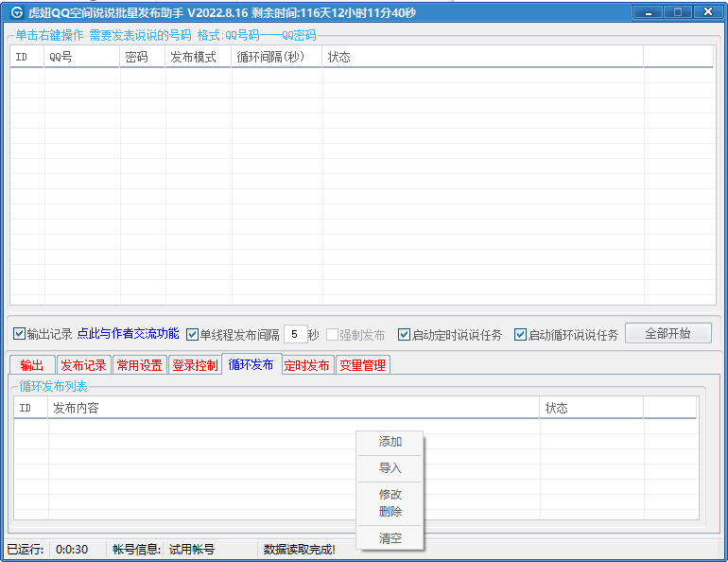The width and height of the screenshot is (728, 562).
Task: Click the 状态 header in loop publish list
Action: [592, 408]
